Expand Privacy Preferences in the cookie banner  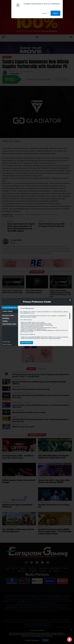(33, 640)
